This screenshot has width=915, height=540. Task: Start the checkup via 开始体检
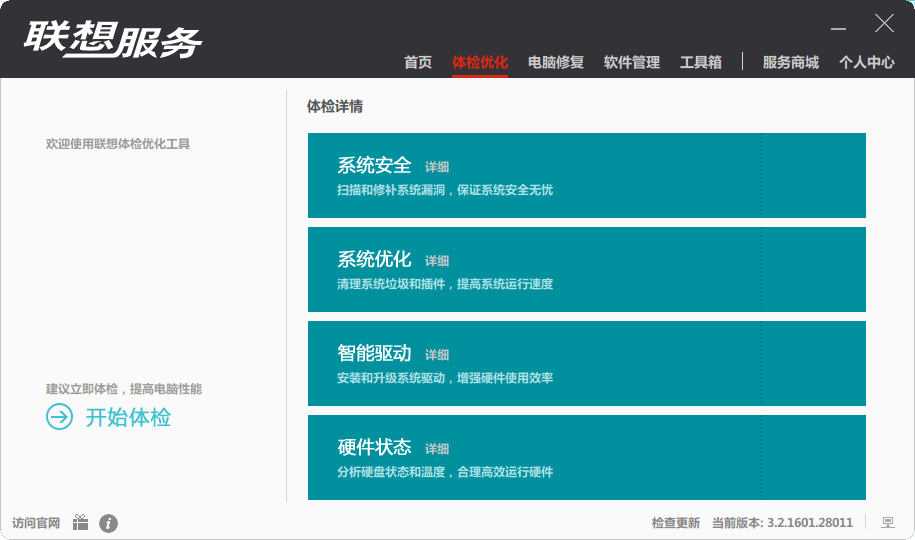(x=128, y=417)
